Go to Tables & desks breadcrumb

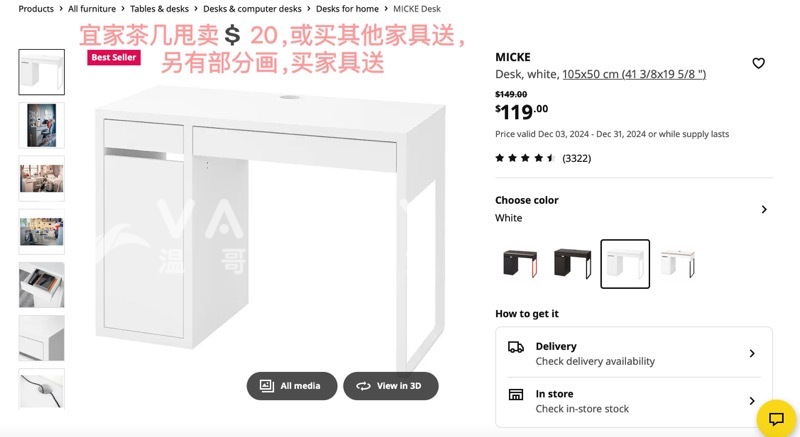click(159, 9)
